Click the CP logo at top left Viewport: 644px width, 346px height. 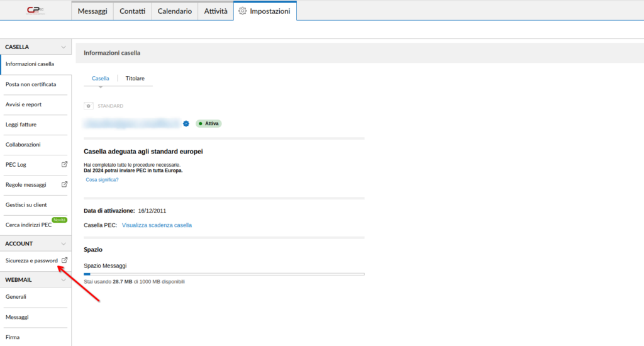[x=36, y=11]
